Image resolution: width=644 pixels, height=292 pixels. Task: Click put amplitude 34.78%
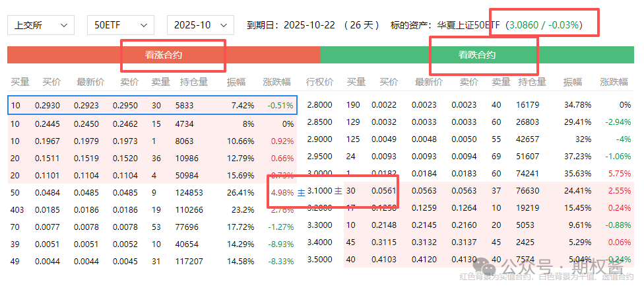(577, 105)
